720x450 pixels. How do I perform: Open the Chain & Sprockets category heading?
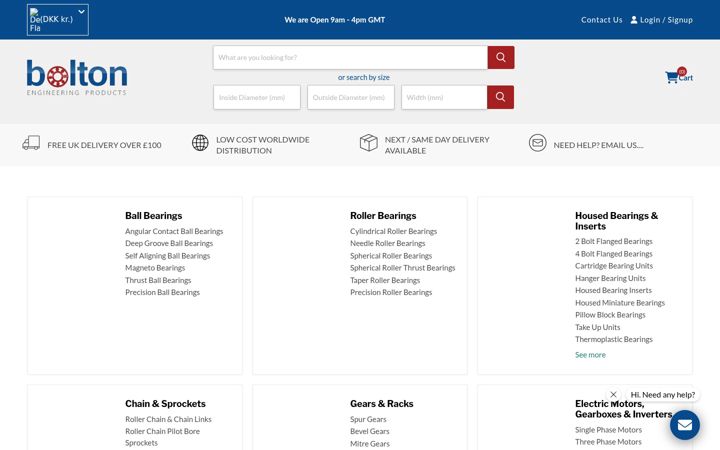tap(165, 404)
